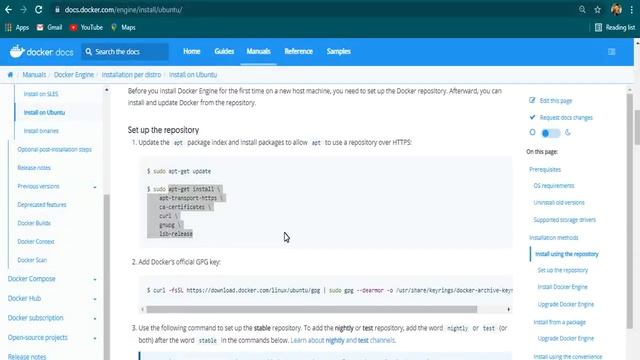
Task: Open the Apps grid shortcut in the bookmarks bar
Action: click(x=17, y=27)
